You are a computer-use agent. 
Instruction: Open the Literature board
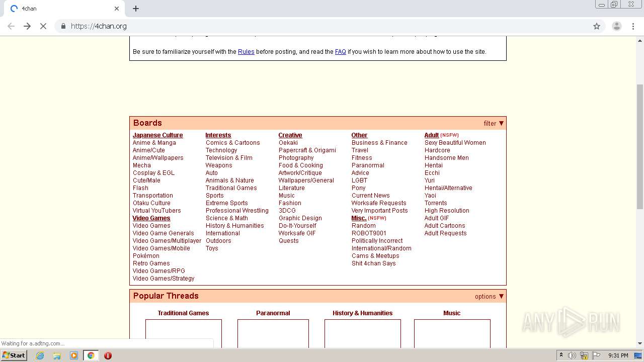pyautogui.click(x=292, y=188)
